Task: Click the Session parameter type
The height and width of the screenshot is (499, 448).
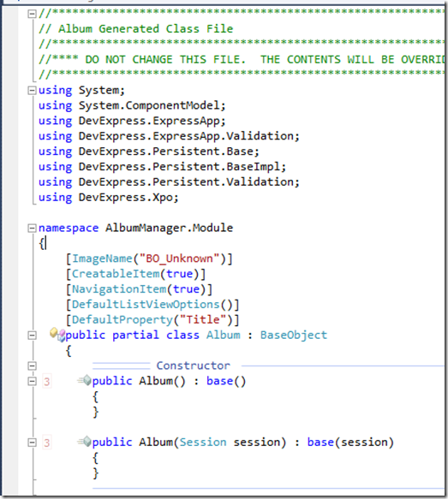Action: 203,443
